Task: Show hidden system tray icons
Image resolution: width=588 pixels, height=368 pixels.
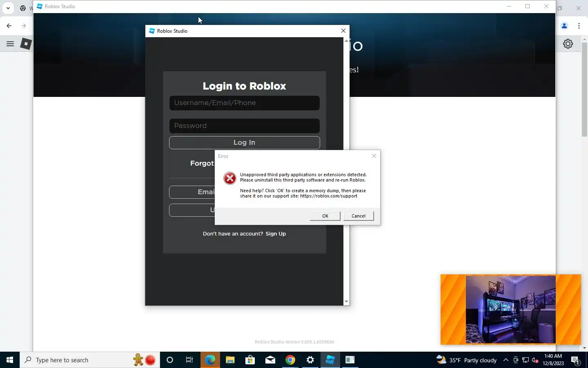Action: coord(506,360)
